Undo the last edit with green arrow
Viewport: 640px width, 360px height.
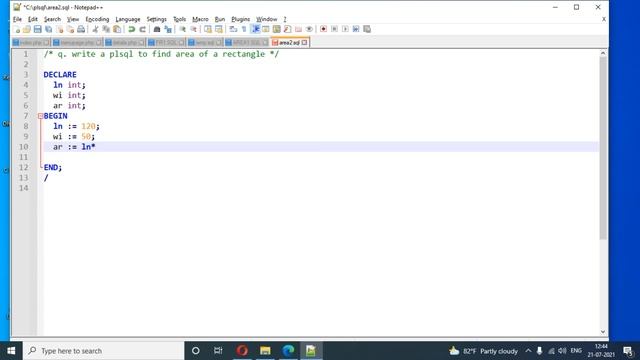[131, 29]
